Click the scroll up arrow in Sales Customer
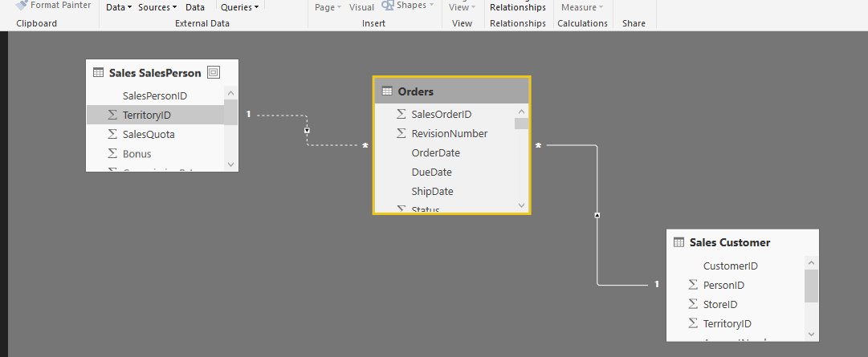This screenshot has height=357, width=868. click(811, 263)
